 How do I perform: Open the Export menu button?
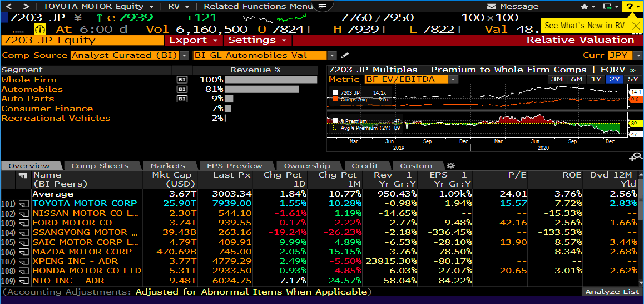click(194, 40)
